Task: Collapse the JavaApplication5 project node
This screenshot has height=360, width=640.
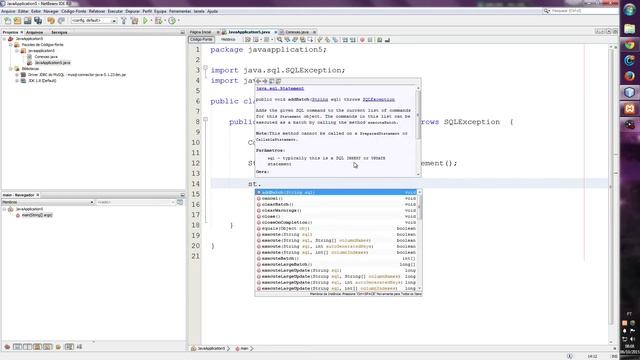Action: tap(4, 39)
